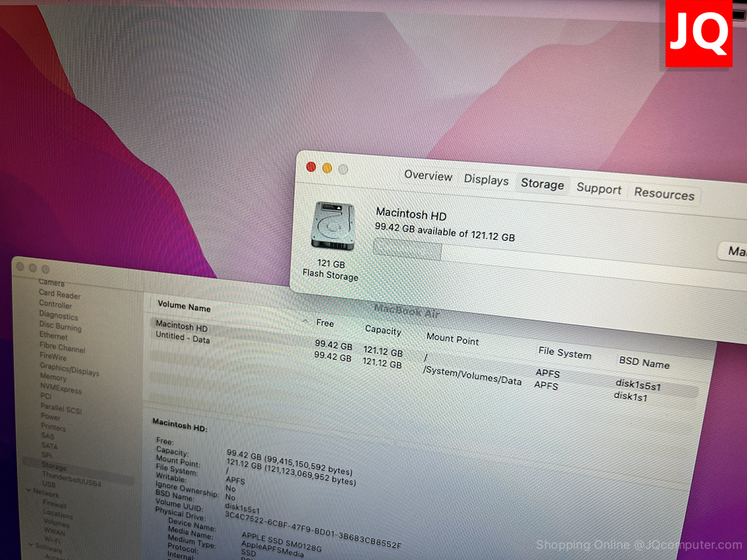Viewport: 747px width, 560px height.
Task: Sort by the Volume Name column header
Action: [x=184, y=306]
